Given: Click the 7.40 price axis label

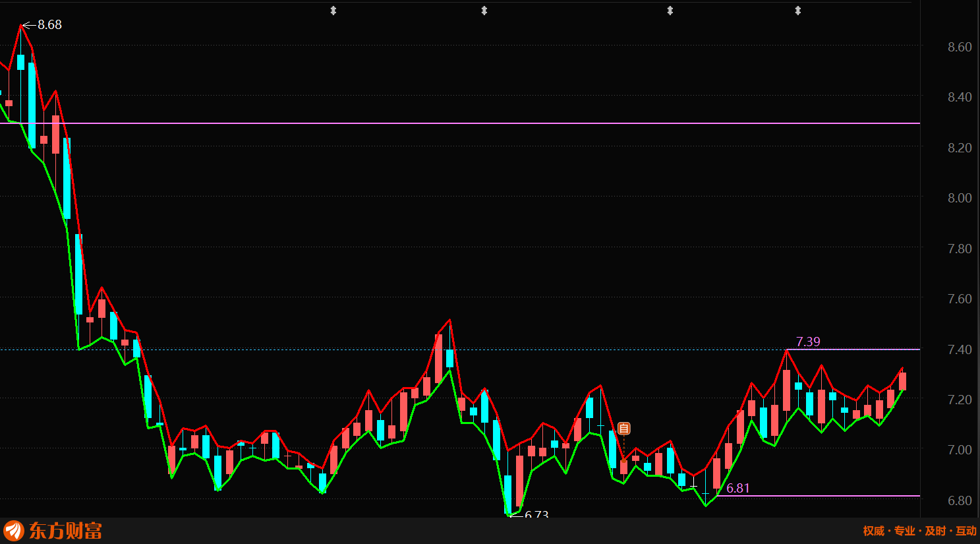Looking at the screenshot, I should pos(960,349).
